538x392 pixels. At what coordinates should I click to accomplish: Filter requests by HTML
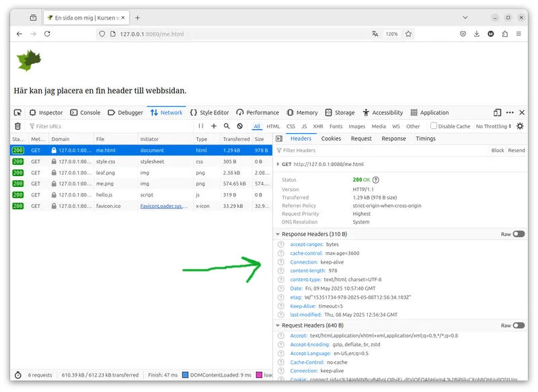[273, 126]
